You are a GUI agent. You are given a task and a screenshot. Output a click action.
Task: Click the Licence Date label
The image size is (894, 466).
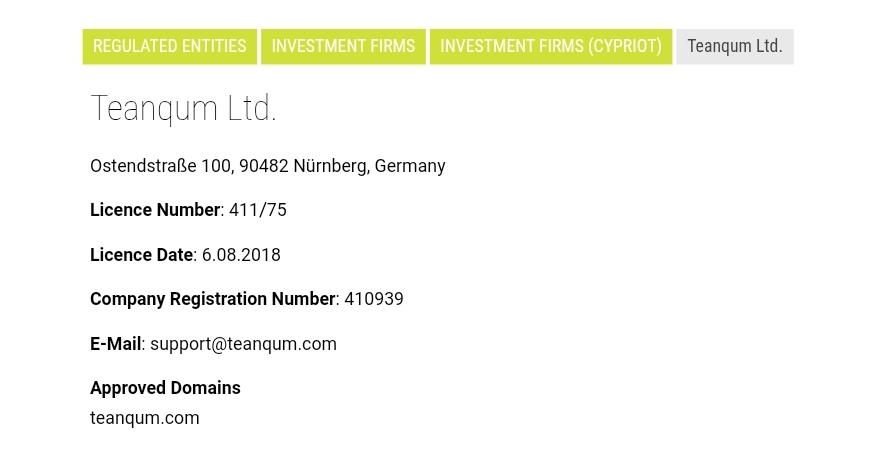click(x=141, y=255)
